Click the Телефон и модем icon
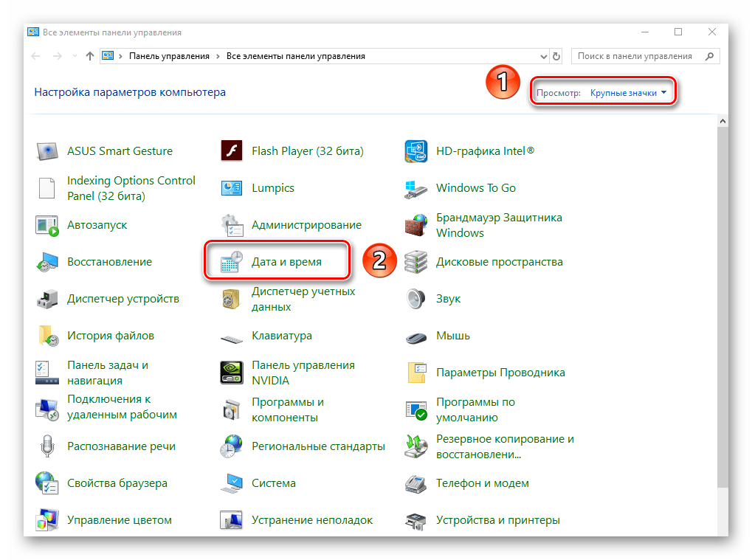The width and height of the screenshot is (752, 560). [415, 484]
